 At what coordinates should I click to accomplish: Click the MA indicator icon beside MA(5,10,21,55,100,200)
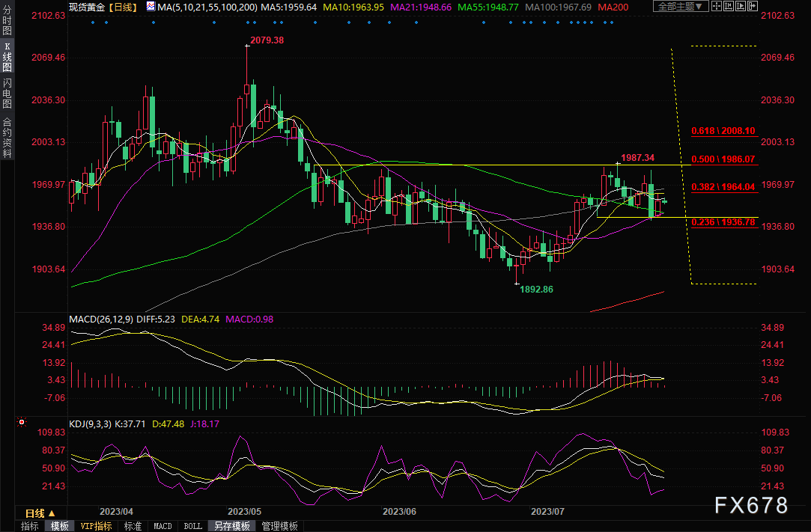pyautogui.click(x=151, y=7)
